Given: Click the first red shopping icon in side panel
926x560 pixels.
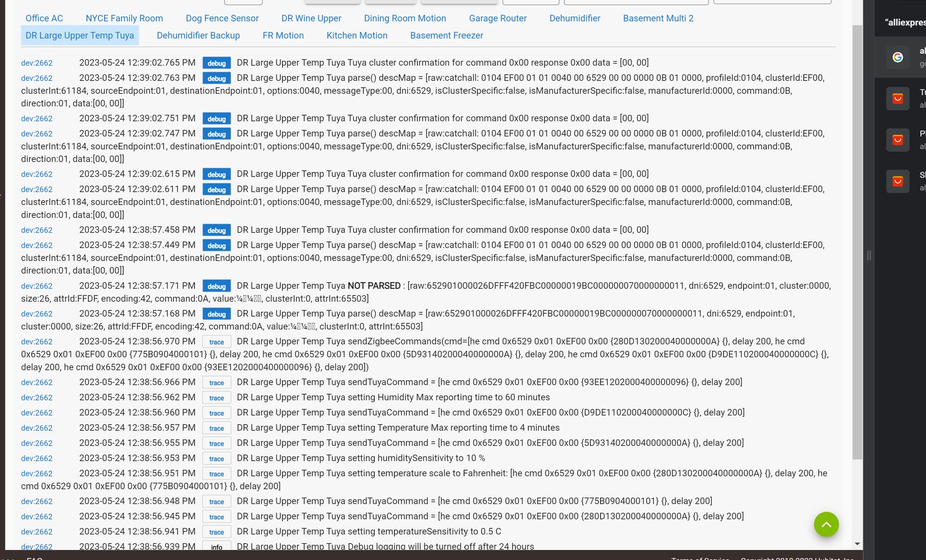Looking at the screenshot, I should pos(898,99).
